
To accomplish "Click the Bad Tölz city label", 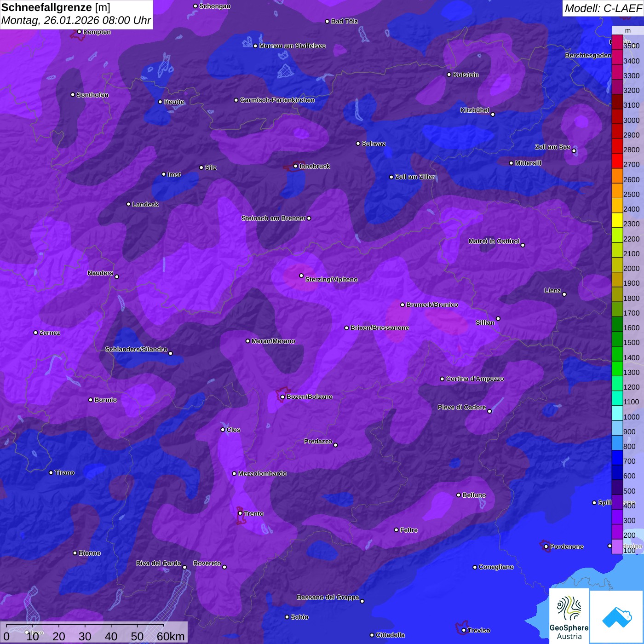I will point(345,21).
